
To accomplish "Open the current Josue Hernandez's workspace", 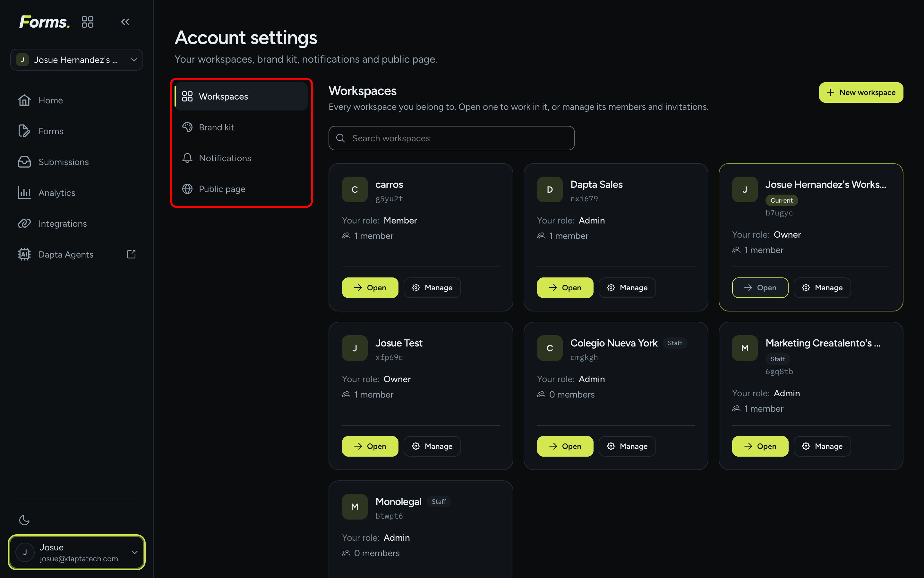I will click(x=760, y=287).
